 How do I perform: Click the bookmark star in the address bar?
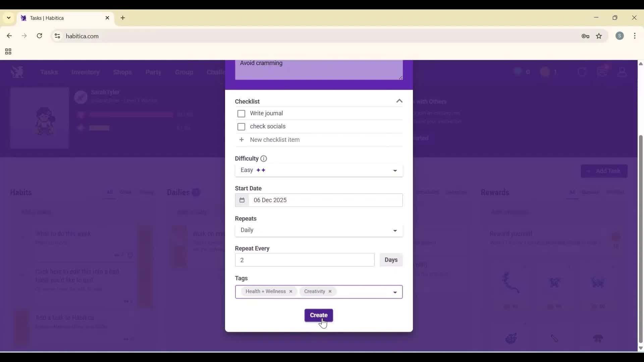pyautogui.click(x=599, y=36)
